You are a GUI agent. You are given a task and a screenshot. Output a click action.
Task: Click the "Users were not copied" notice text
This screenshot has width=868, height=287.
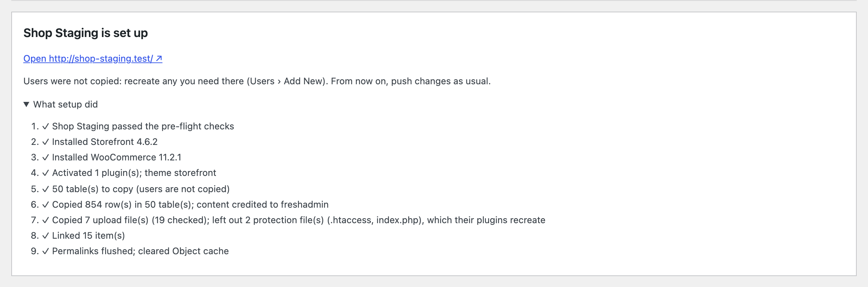click(257, 81)
